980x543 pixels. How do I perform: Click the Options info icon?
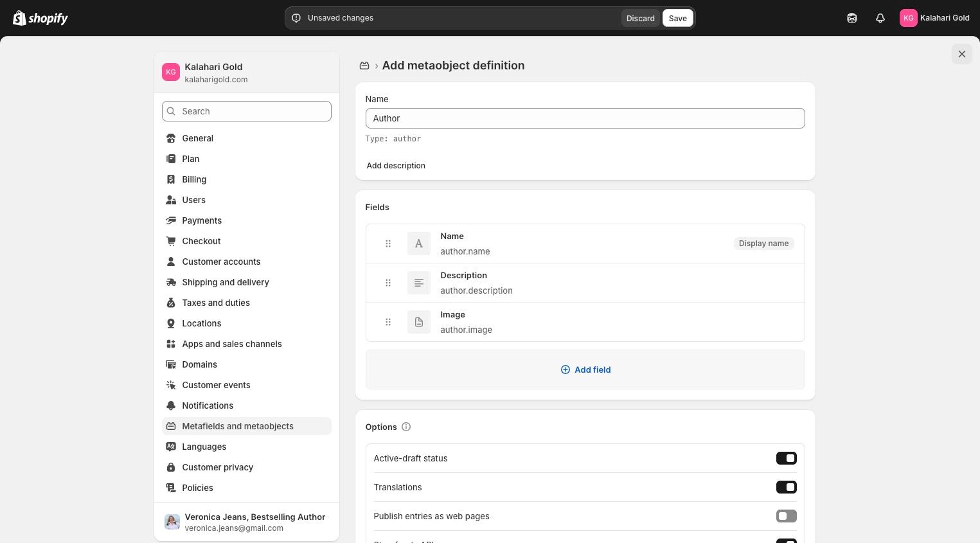point(406,427)
